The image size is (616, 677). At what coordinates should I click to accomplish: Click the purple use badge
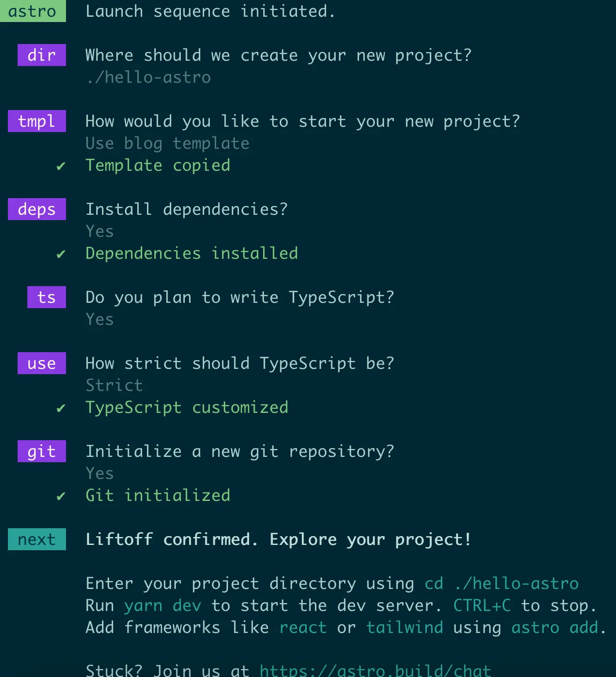click(x=42, y=363)
